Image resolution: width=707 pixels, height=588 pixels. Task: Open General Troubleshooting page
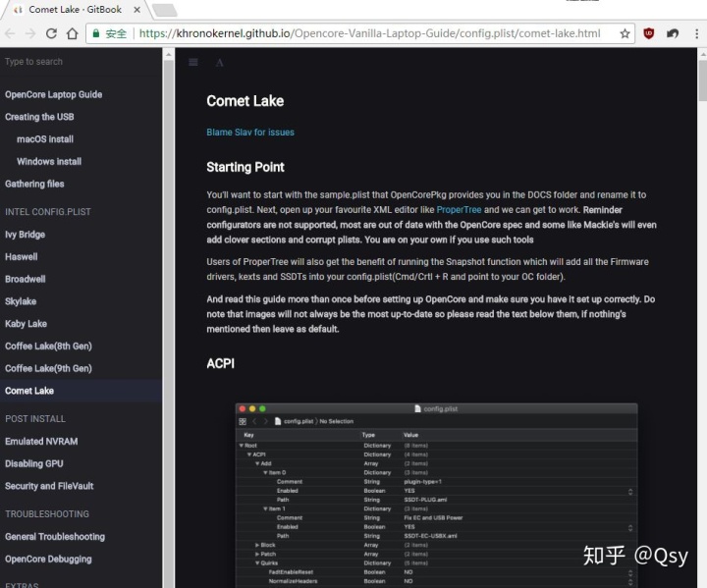pos(55,537)
